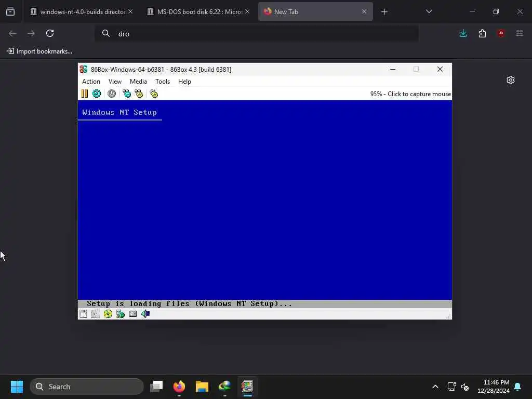Open the 86Box Tools menu

coord(163,82)
